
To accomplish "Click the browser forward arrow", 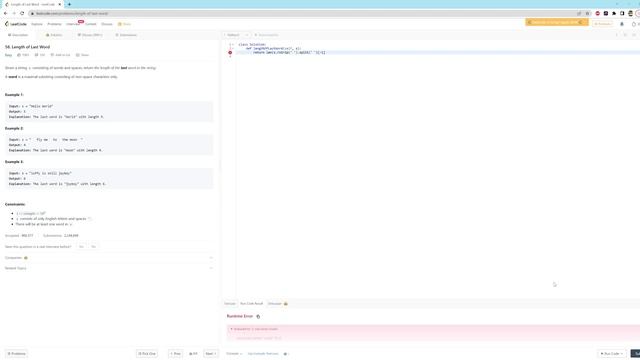I will (x=14, y=13).
